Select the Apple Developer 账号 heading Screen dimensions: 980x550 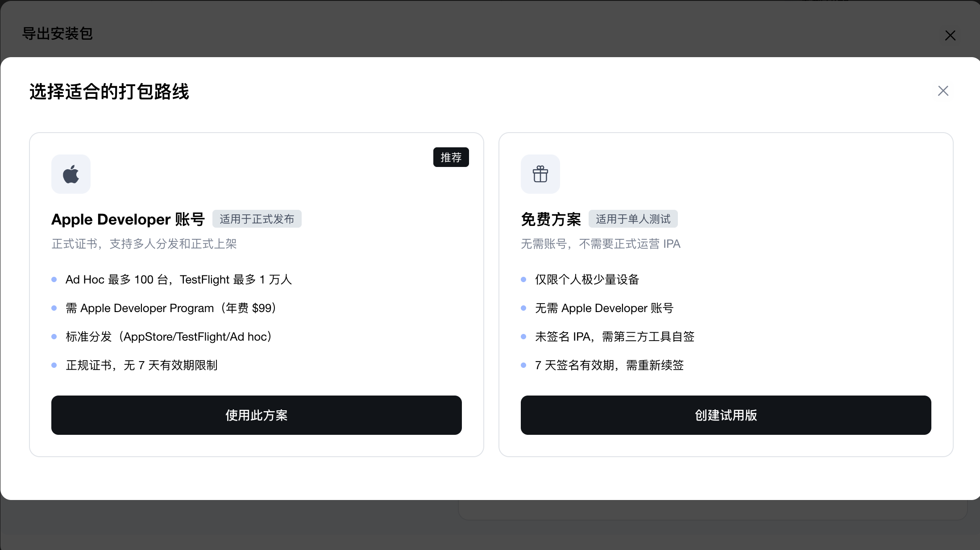pos(128,219)
